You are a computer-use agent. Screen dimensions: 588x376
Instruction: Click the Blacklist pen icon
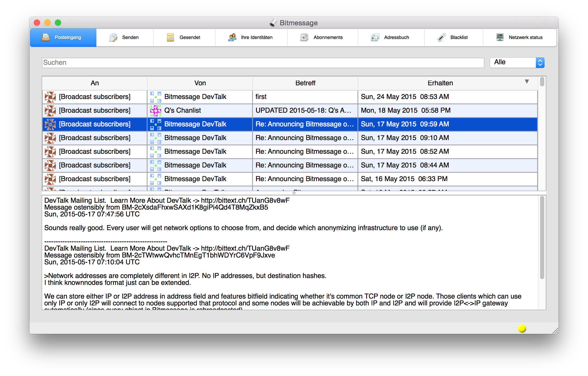[x=442, y=37]
